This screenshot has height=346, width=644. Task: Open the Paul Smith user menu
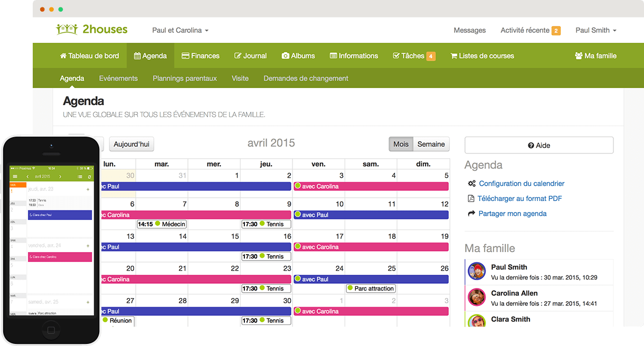[595, 31]
